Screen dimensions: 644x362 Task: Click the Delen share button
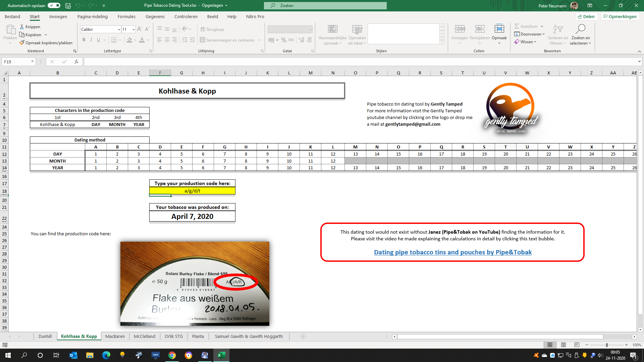click(x=586, y=17)
